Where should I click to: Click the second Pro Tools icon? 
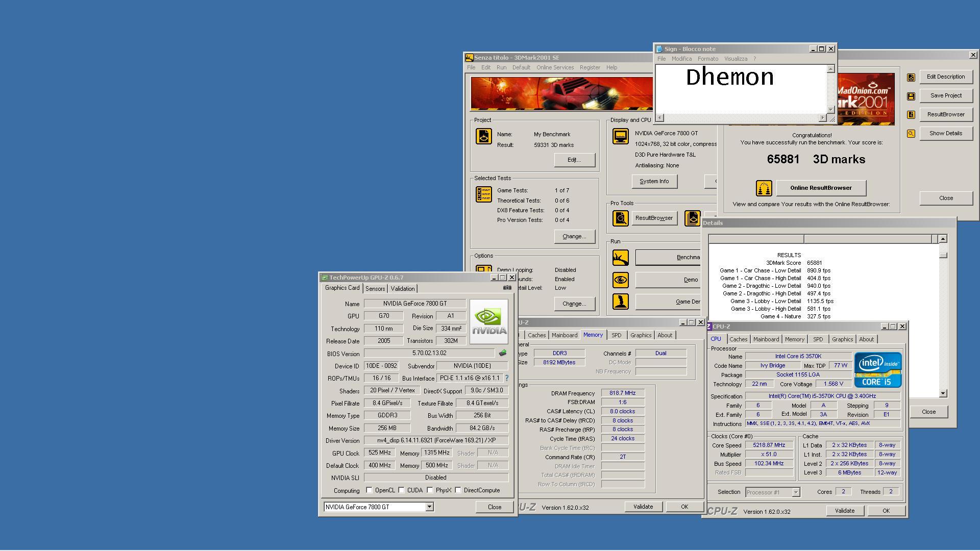[x=693, y=218]
